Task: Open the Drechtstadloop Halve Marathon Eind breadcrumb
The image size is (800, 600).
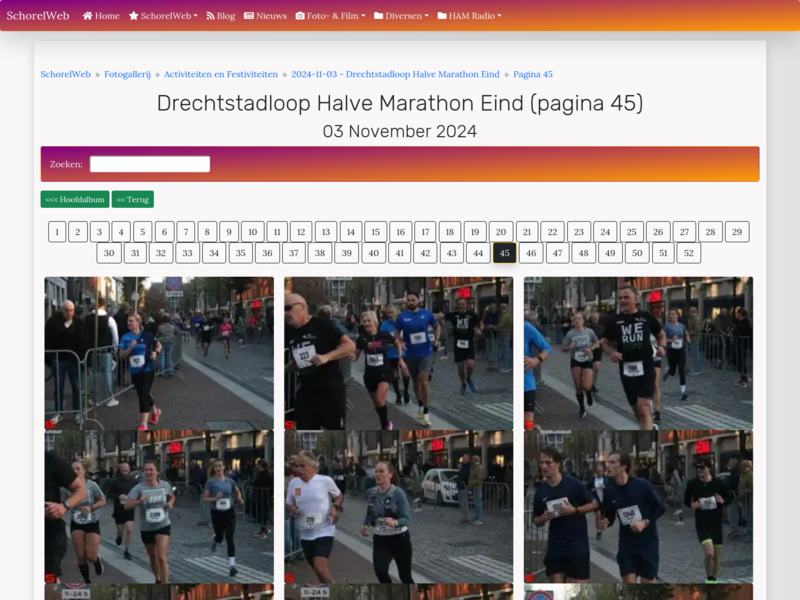Action: 395,74
